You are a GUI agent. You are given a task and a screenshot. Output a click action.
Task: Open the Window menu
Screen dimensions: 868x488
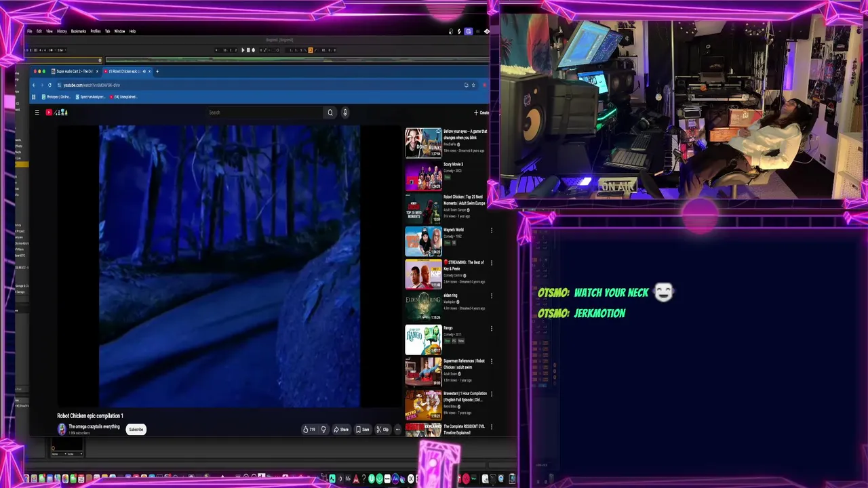[119, 31]
